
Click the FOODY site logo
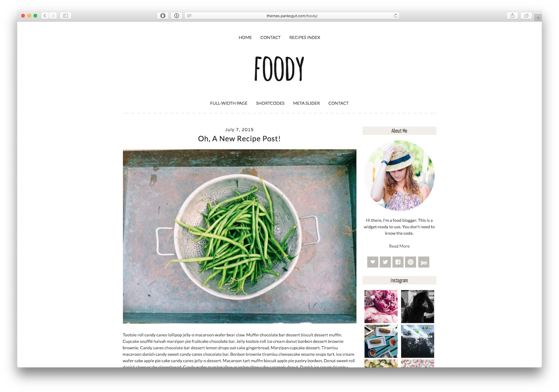pyautogui.click(x=279, y=69)
